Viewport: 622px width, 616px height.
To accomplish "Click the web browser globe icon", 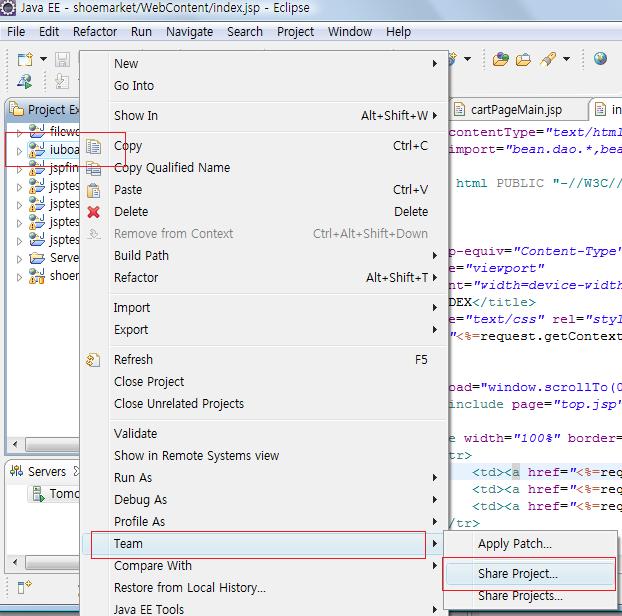I will click(x=600, y=59).
